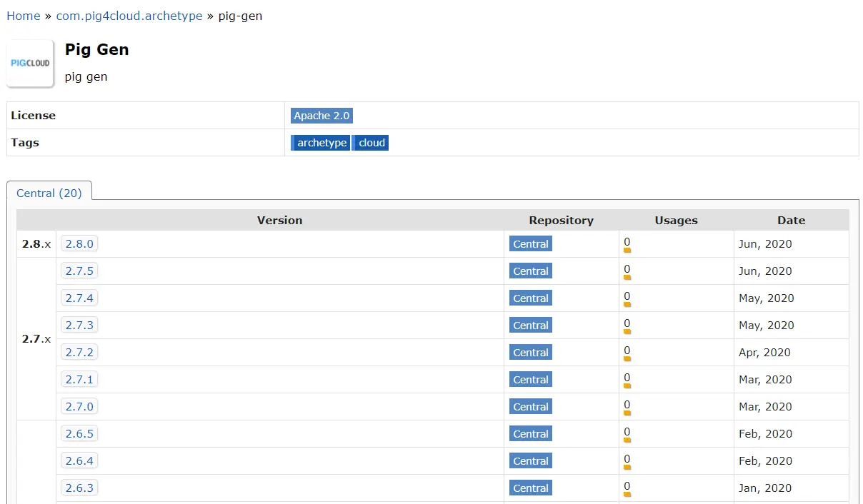
Task: Select the archetype tag
Action: [321, 143]
